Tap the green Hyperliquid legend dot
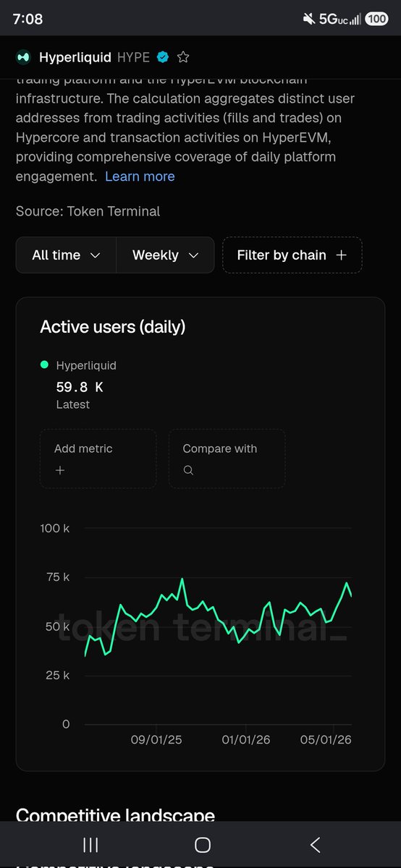 click(x=45, y=365)
